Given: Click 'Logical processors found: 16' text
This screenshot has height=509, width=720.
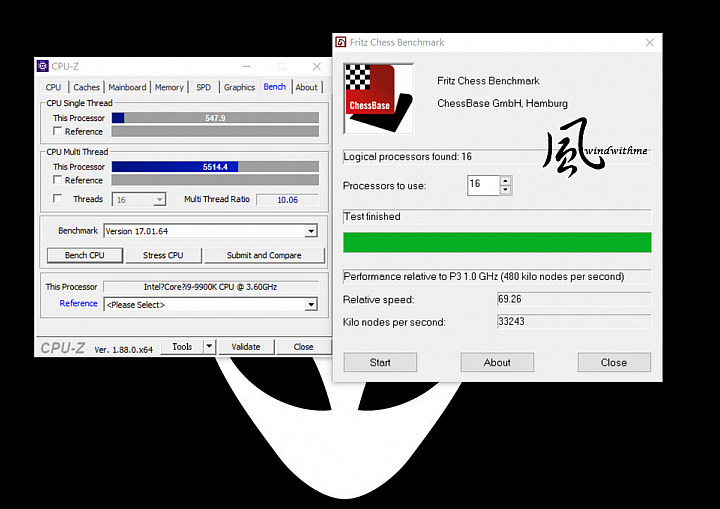Looking at the screenshot, I should (408, 157).
